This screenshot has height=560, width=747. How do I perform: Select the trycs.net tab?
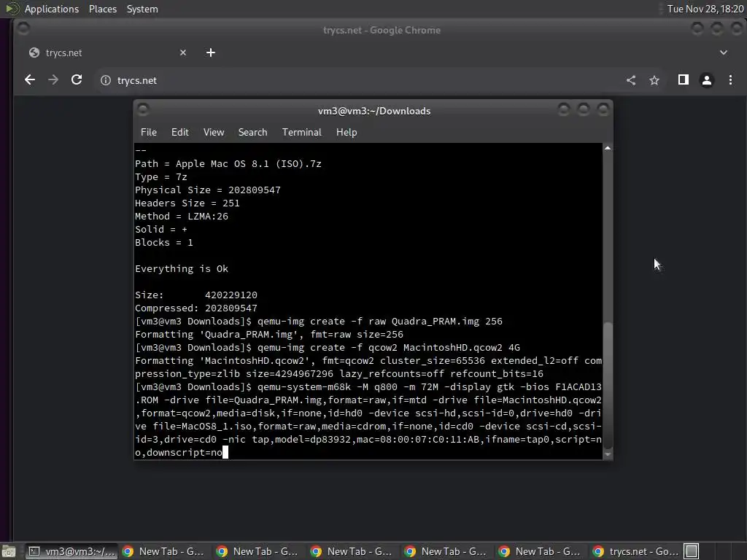(x=107, y=52)
